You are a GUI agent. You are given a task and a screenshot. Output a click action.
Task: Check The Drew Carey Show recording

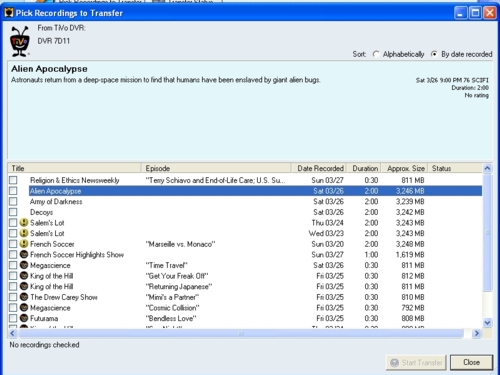point(13,297)
